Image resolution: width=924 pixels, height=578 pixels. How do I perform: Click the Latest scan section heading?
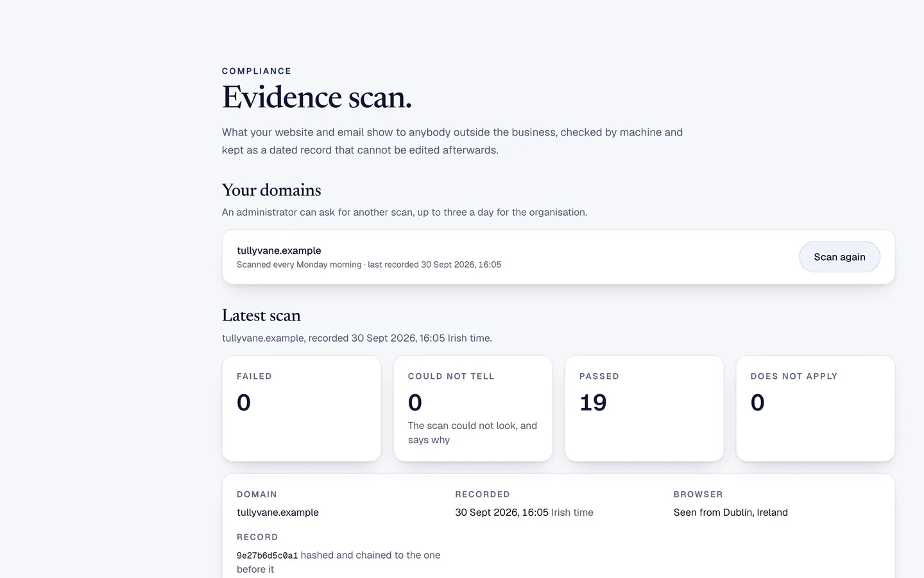(261, 315)
